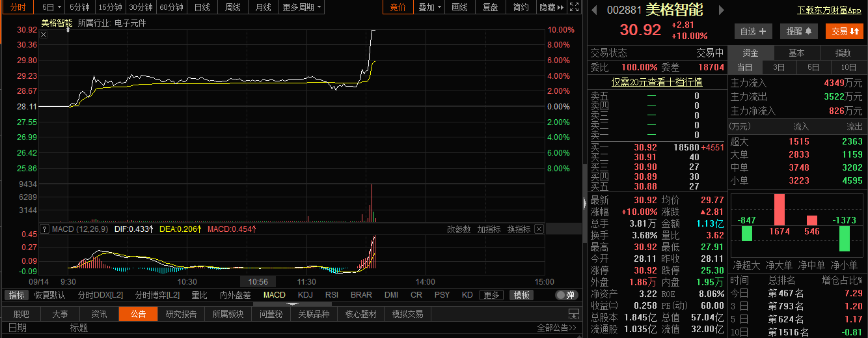Toggle the 弹 popup switch
The image size is (868, 338).
pos(567,295)
